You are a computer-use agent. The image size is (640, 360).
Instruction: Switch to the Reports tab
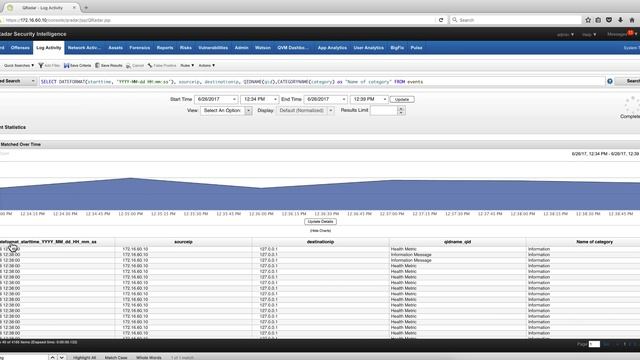tap(165, 48)
